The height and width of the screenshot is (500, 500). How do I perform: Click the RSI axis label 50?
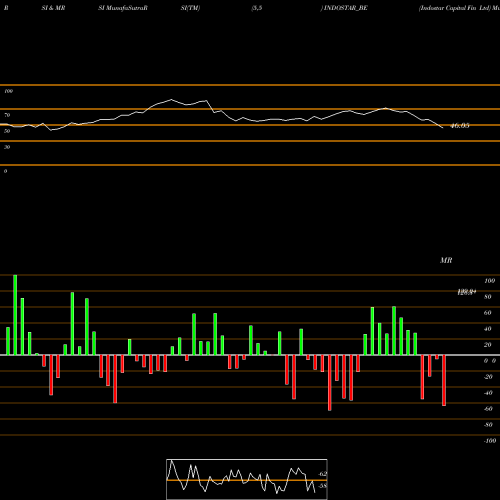point(7,131)
